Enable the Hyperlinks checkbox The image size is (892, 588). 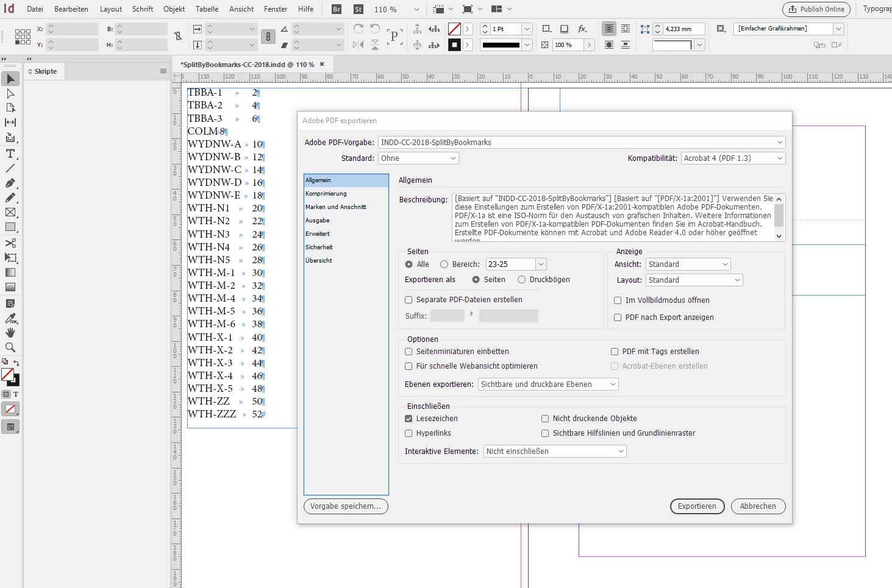pos(409,433)
